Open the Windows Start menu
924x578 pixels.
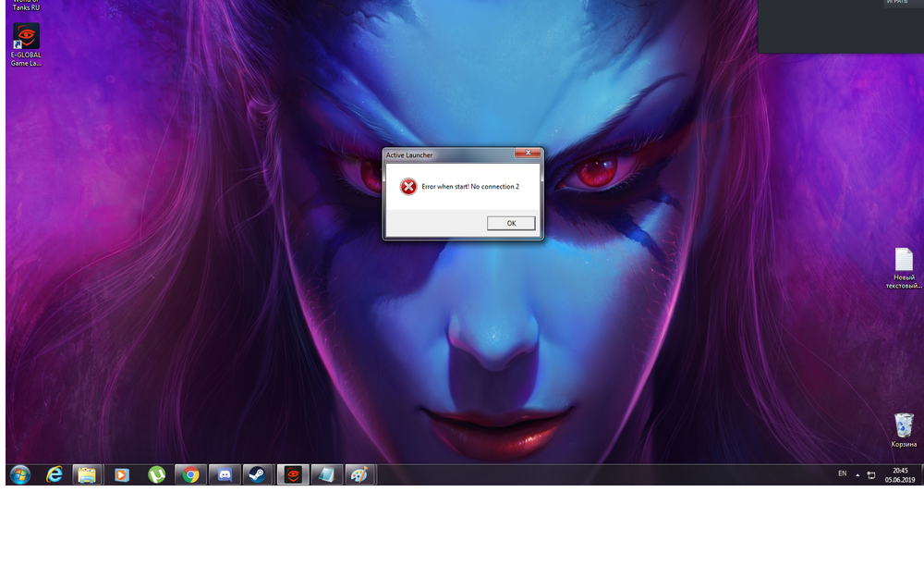(19, 474)
